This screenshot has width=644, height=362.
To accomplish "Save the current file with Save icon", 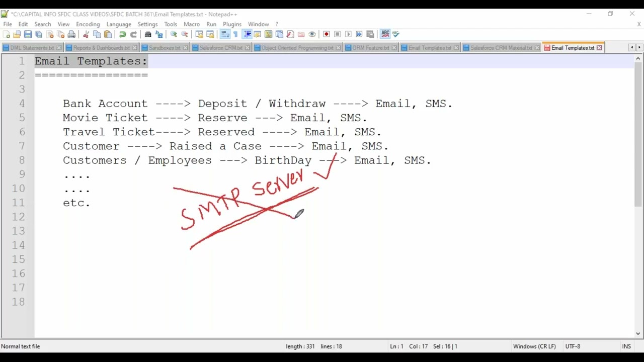I will (28, 34).
